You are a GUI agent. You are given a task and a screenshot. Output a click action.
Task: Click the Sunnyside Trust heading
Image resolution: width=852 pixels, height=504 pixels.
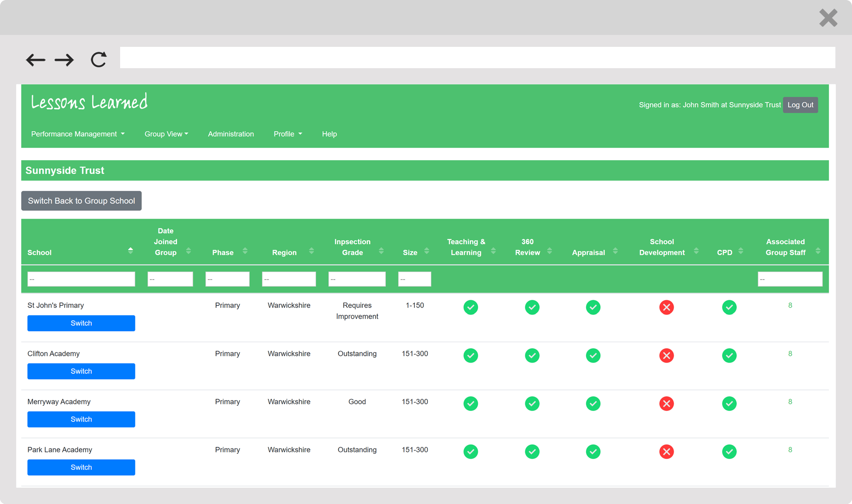coord(65,170)
